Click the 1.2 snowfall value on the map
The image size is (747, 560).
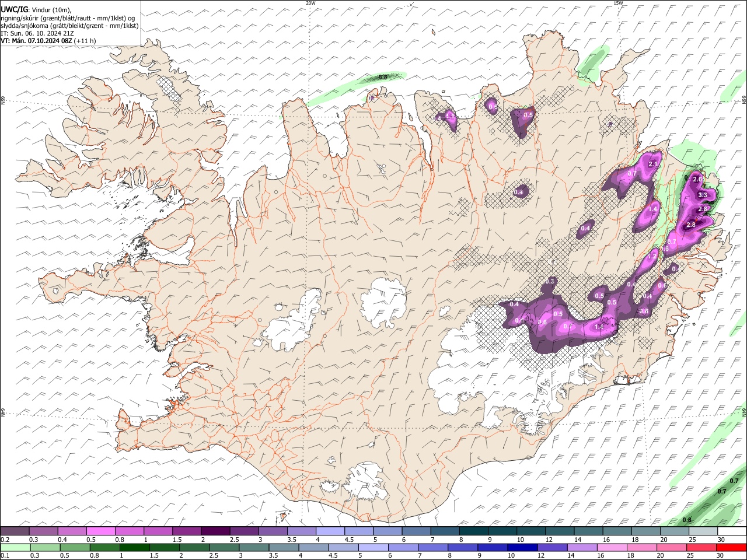tap(652, 256)
